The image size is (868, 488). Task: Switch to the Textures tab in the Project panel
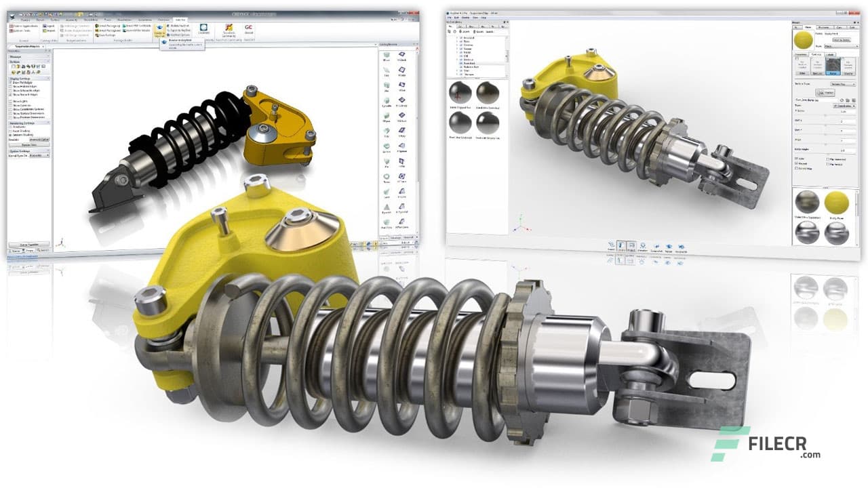point(817,54)
